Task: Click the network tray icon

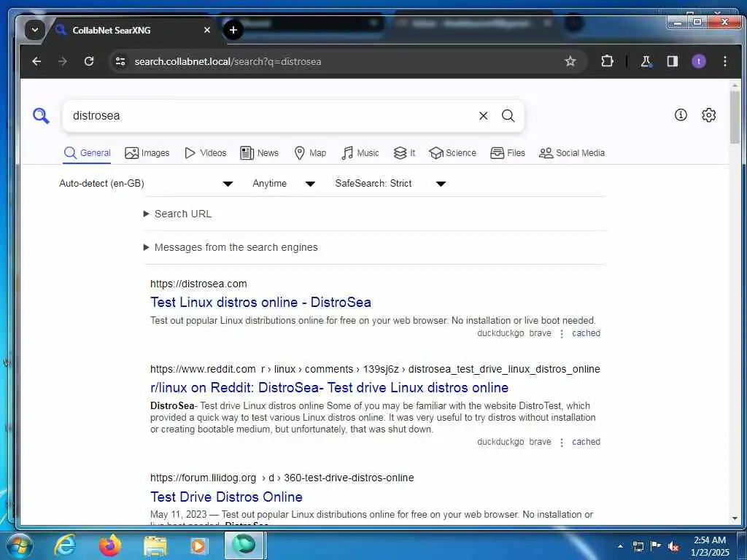Action: coord(638,546)
